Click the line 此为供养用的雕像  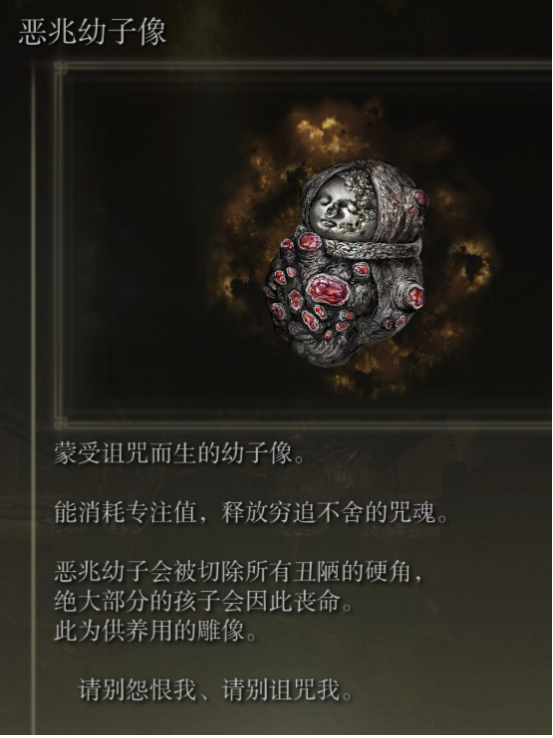[156, 631]
